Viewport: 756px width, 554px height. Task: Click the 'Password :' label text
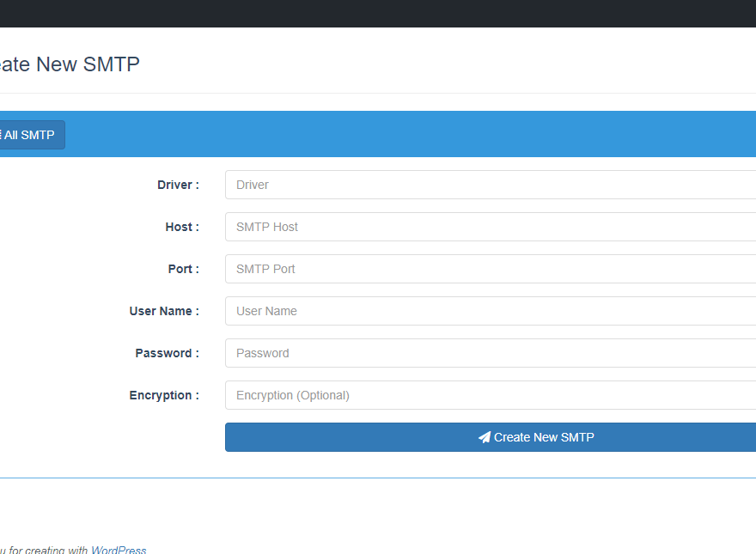167,353
